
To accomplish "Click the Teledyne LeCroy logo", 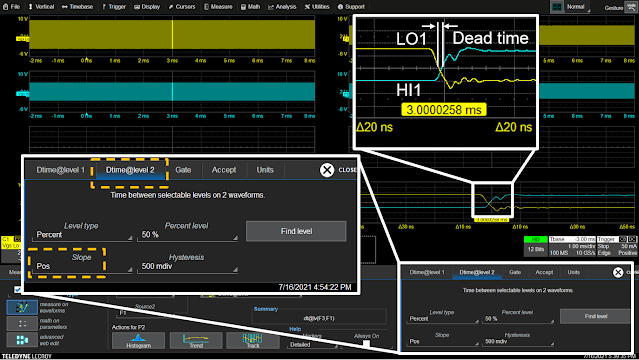I will tap(27, 356).
